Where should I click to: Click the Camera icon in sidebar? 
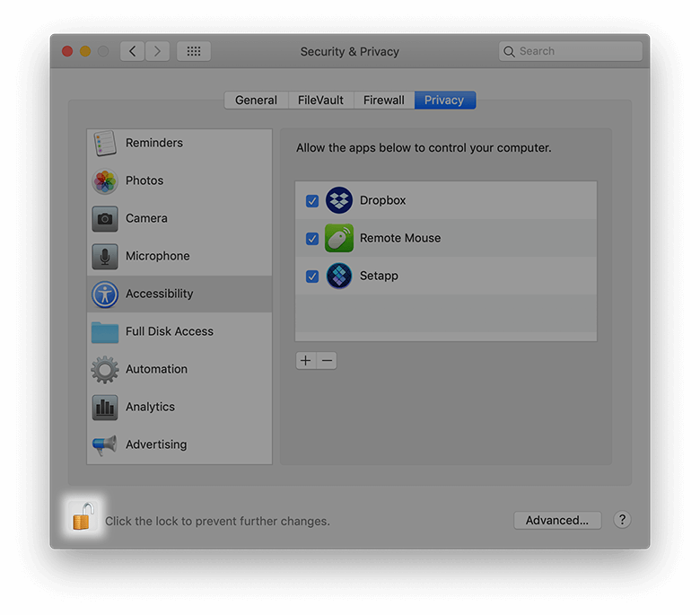[105, 219]
